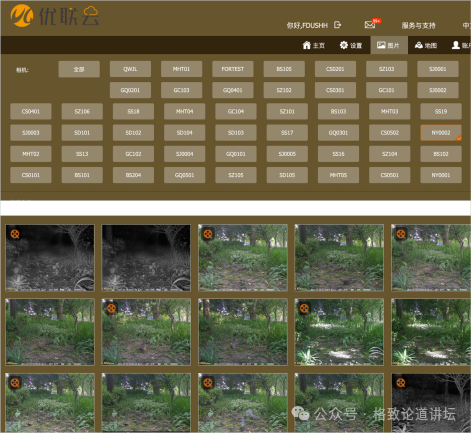Select camera SS13
Image resolution: width=471 pixels, height=433 pixels.
[82, 154]
